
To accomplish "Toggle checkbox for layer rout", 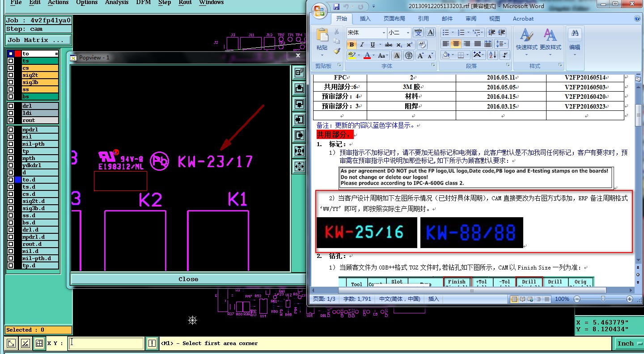I will click(11, 120).
